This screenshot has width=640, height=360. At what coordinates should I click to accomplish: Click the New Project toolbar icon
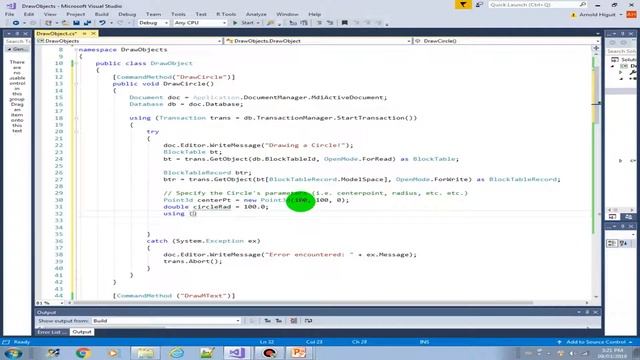[48, 23]
